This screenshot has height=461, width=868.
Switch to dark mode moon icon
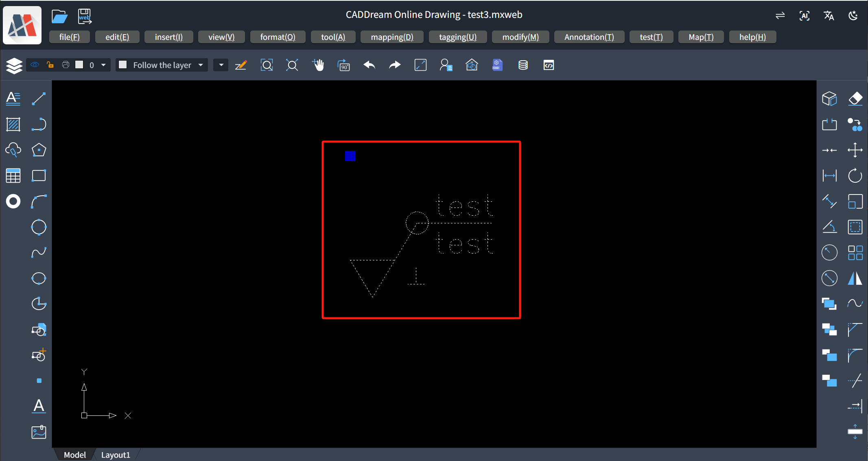(x=853, y=15)
